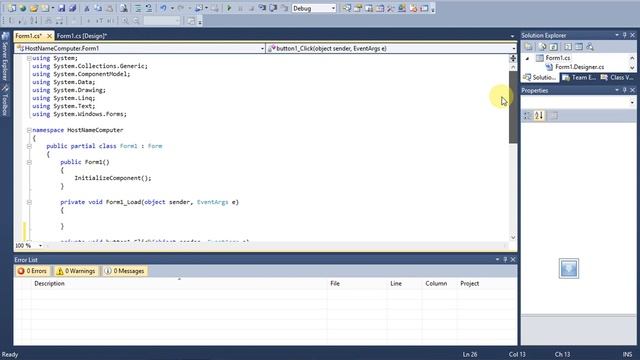Click Show All Files in Solution Explorer
The width and height of the screenshot is (640, 360).
[x=542, y=47]
